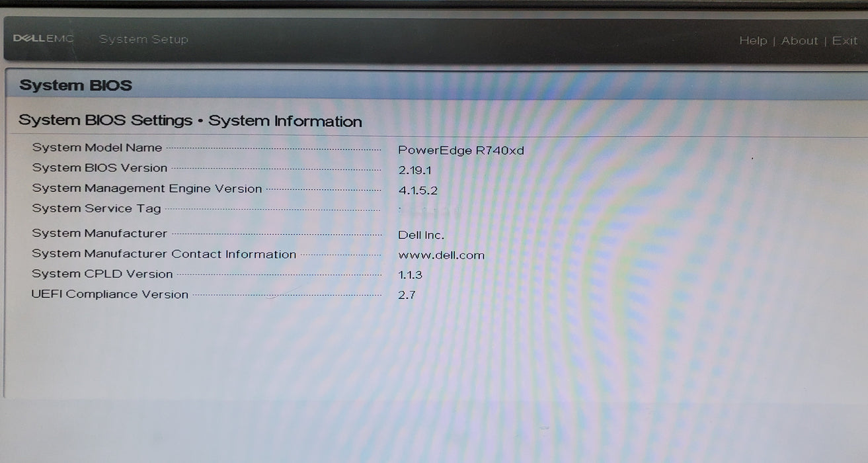The image size is (868, 463).
Task: Click the Dell Inc. manufacturer value
Action: coord(421,234)
